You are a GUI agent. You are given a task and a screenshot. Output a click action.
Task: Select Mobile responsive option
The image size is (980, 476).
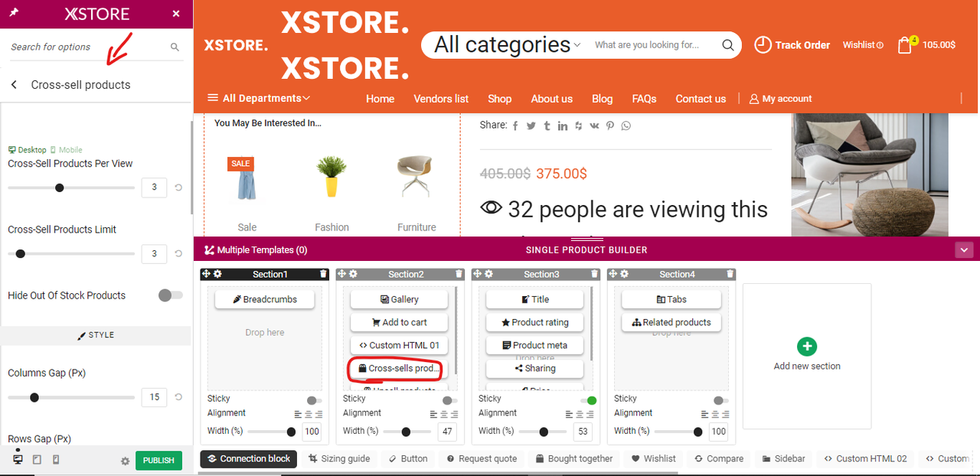67,150
